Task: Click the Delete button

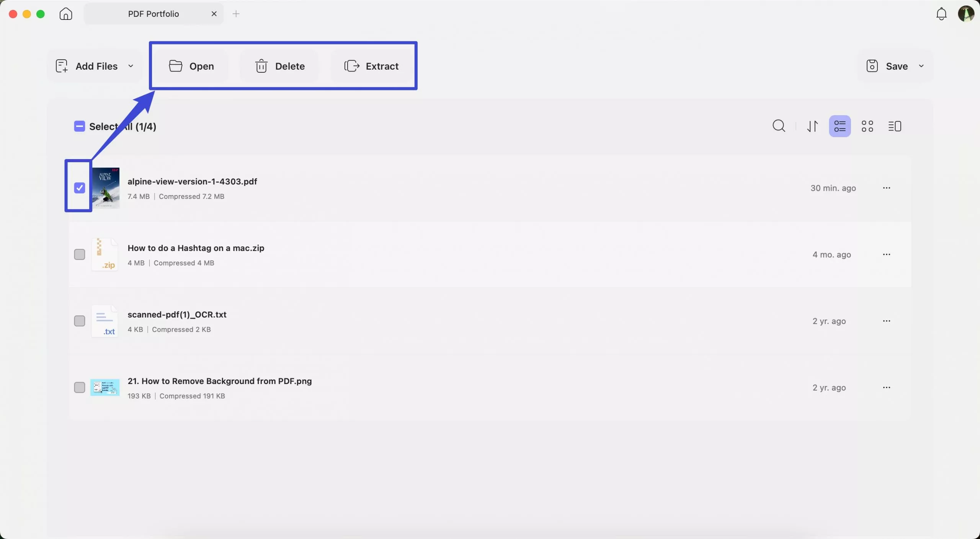Action: pyautogui.click(x=280, y=66)
